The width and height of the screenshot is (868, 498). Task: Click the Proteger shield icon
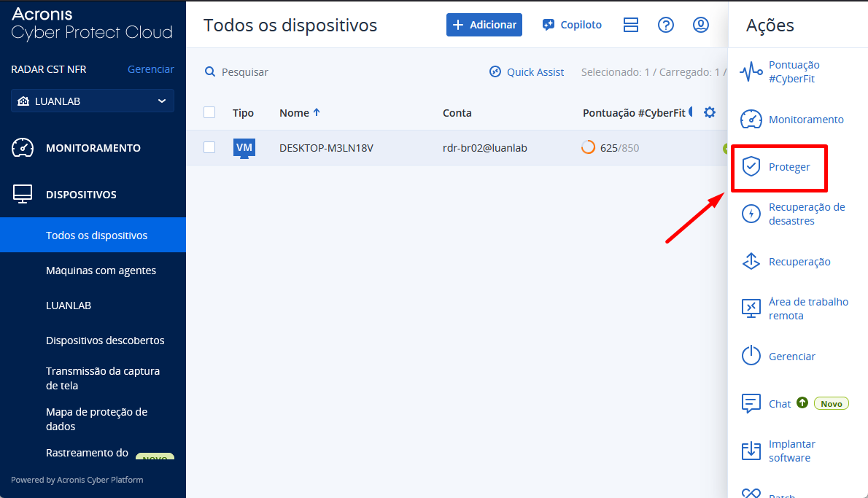[751, 167]
